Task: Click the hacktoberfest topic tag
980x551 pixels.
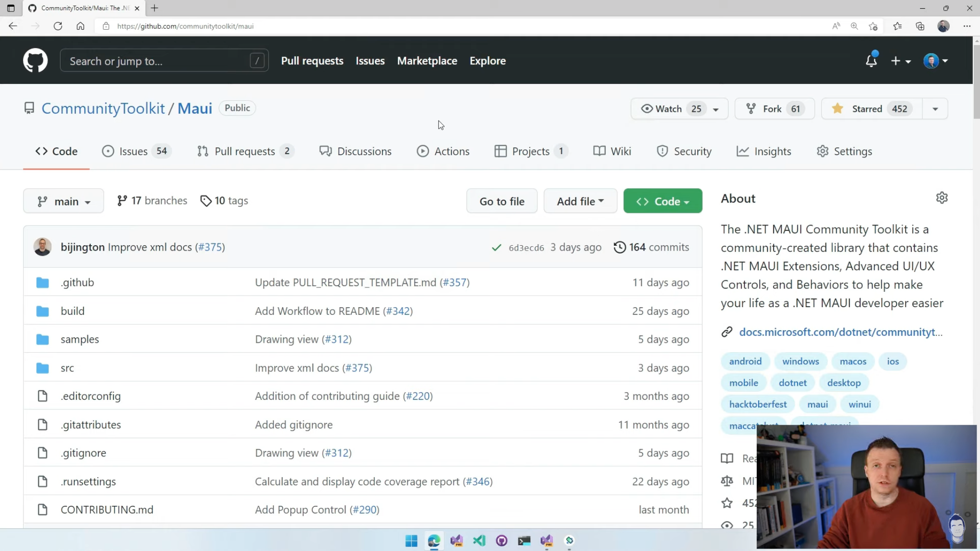Action: click(x=758, y=404)
